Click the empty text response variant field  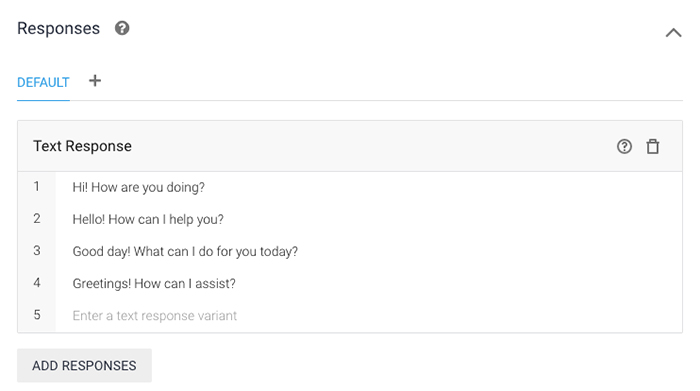pos(369,316)
